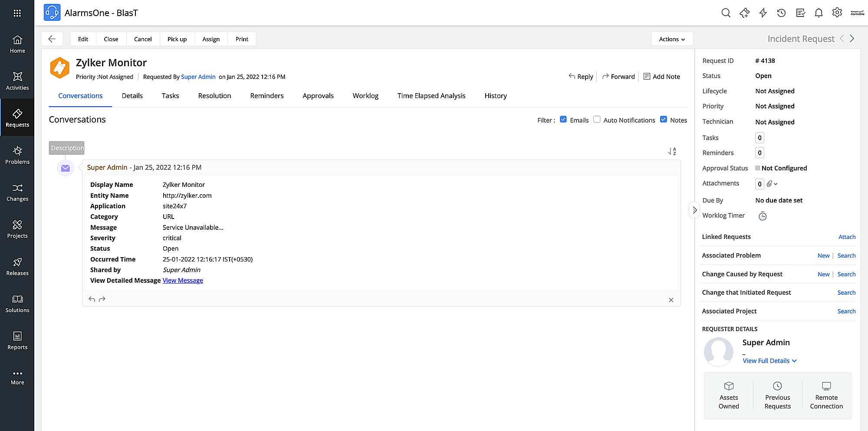Viewport: 868px width, 431px height.
Task: Switch to the Resolution tab
Action: pyautogui.click(x=214, y=96)
